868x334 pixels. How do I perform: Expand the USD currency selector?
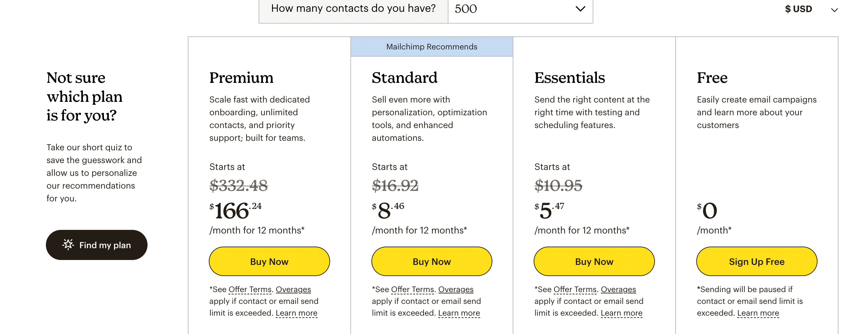[811, 9]
